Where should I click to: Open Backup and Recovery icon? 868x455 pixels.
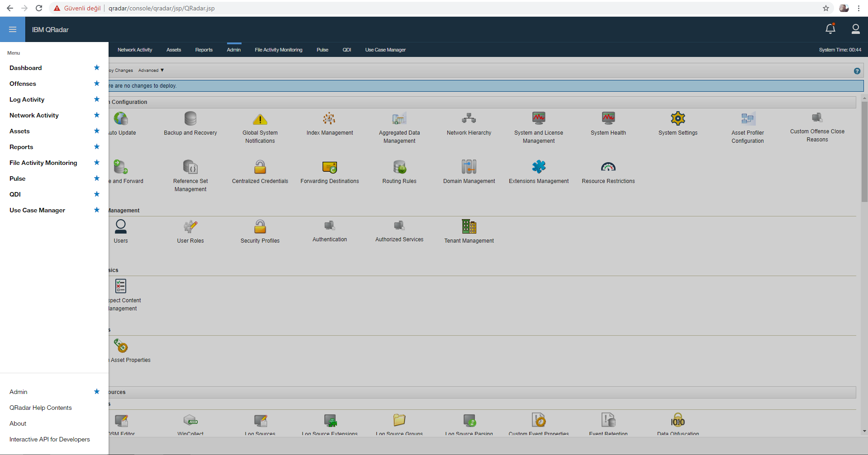click(190, 119)
